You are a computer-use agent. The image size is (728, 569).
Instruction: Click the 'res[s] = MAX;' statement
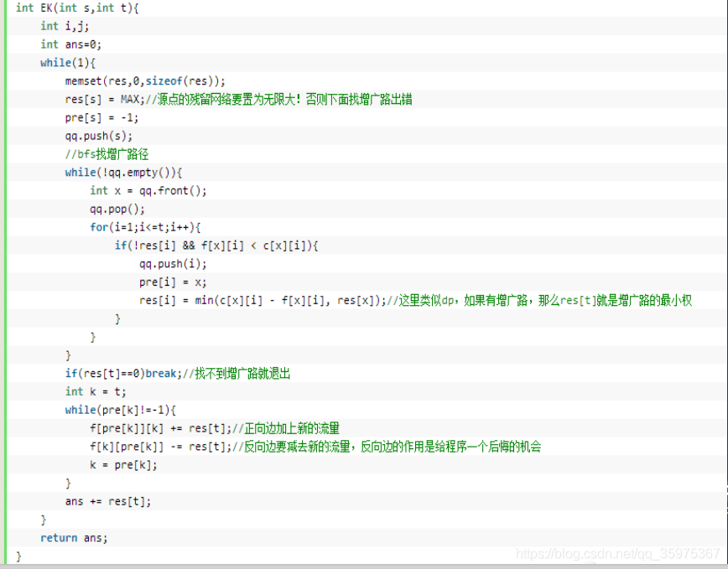pos(105,99)
